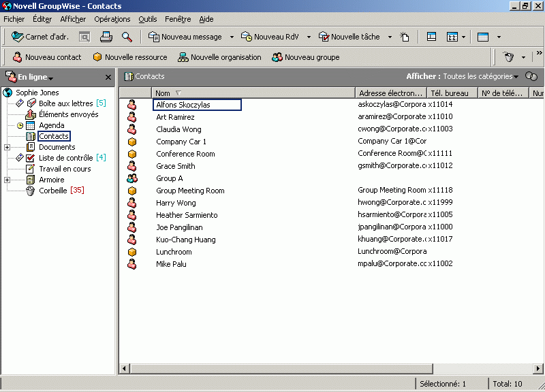Select Conference Room resource
This screenshot has height=392, width=545.
(185, 154)
